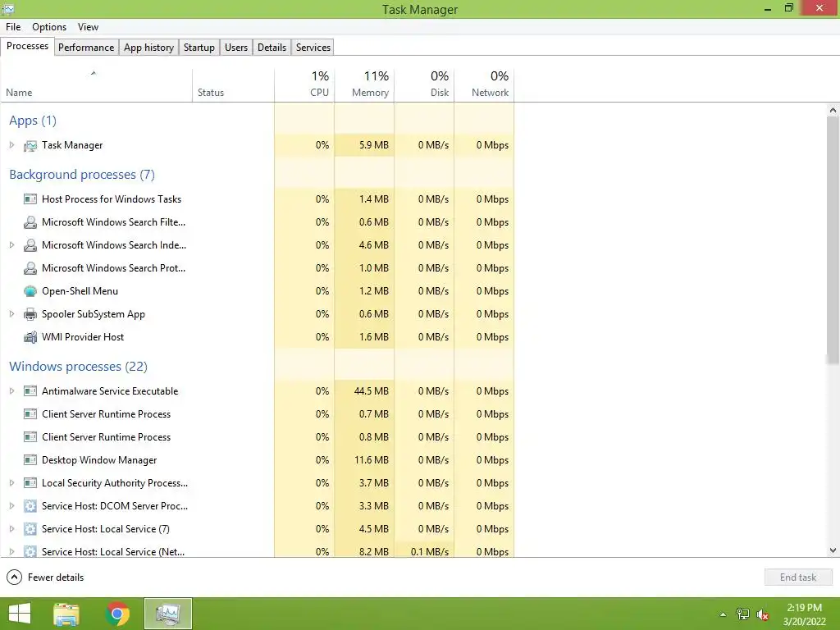This screenshot has height=630, width=840.
Task: Switch to the Performance tab
Action: coord(85,48)
